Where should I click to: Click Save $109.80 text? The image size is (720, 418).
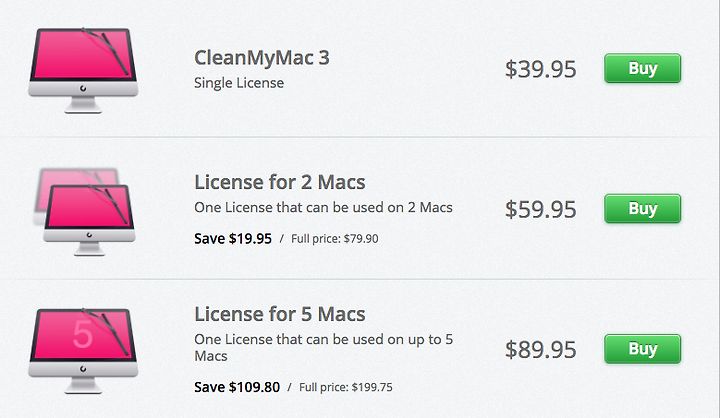coord(237,387)
